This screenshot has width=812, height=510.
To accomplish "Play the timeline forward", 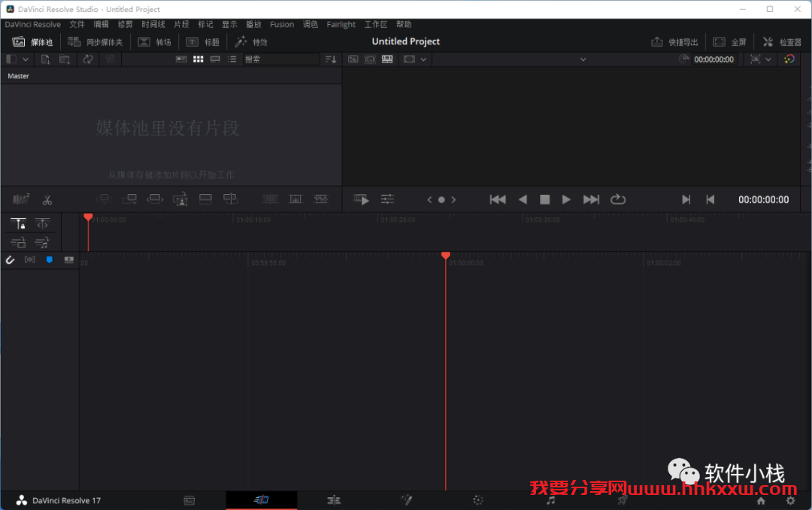I will tap(566, 199).
